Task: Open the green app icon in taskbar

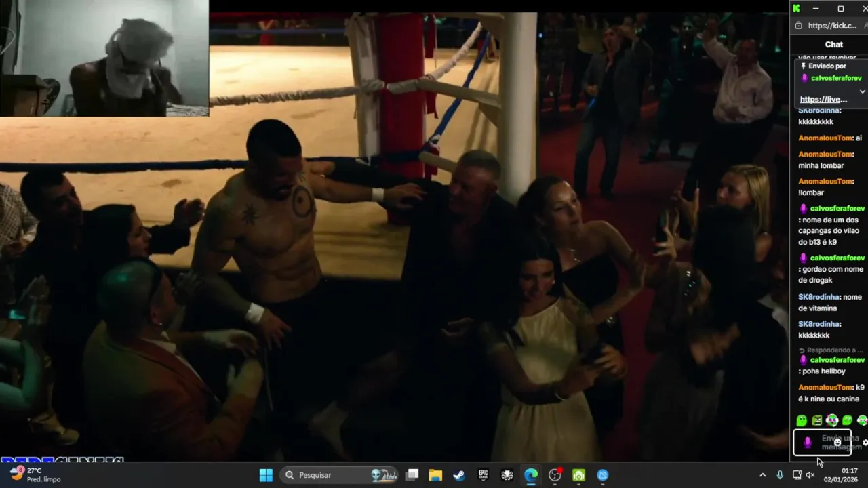Action: click(578, 475)
